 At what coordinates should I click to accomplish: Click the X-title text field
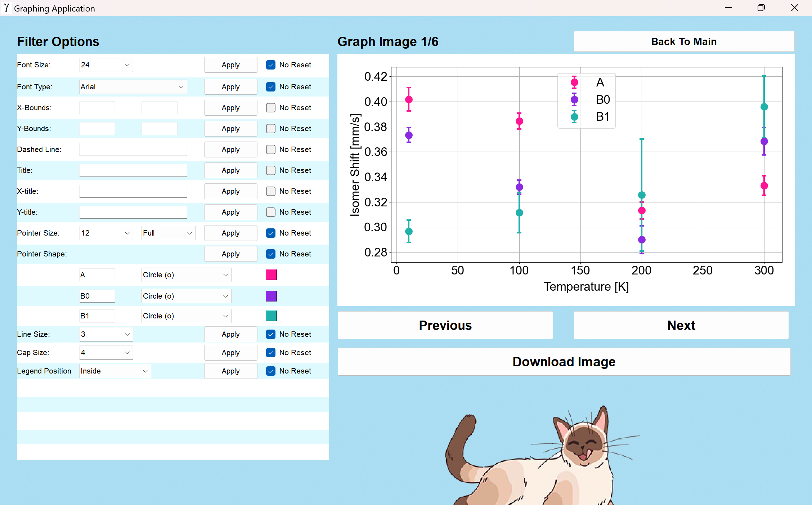tap(133, 191)
